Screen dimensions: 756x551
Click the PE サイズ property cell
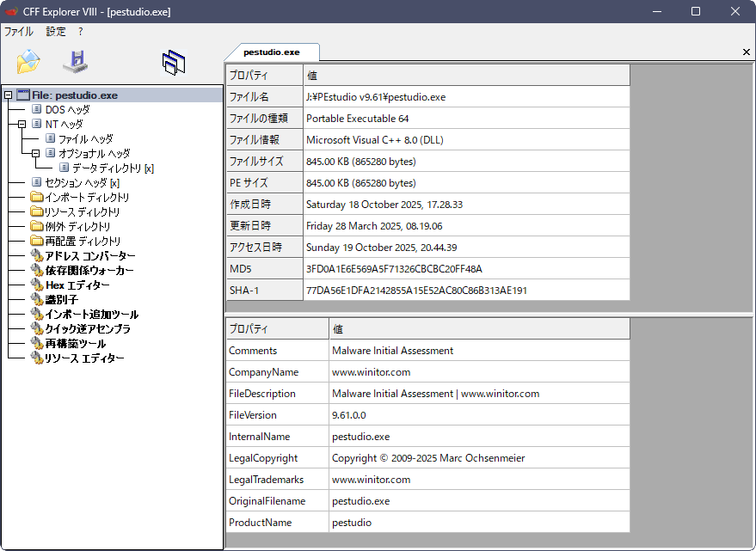click(265, 183)
